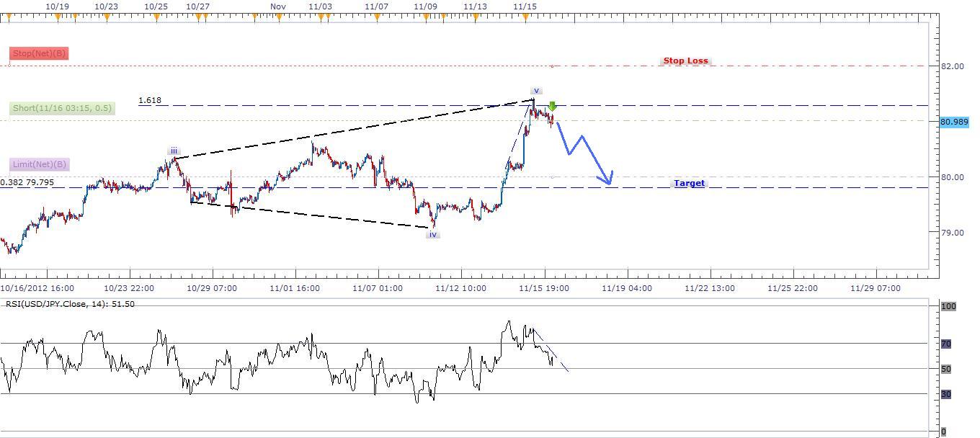Toggle the Stop(Net)(B) order label
This screenshot has height=438, width=980.
39,53
